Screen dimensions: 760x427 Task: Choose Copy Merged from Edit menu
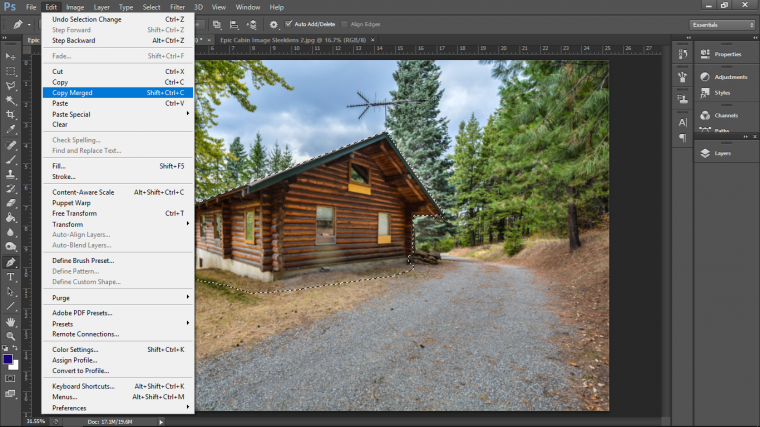[x=118, y=93]
